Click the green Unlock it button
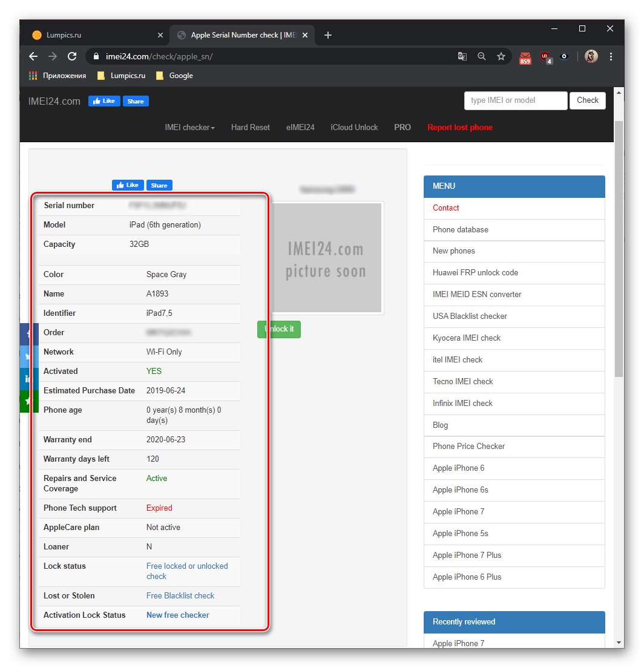The width and height of the screenshot is (644, 668). [x=279, y=329]
